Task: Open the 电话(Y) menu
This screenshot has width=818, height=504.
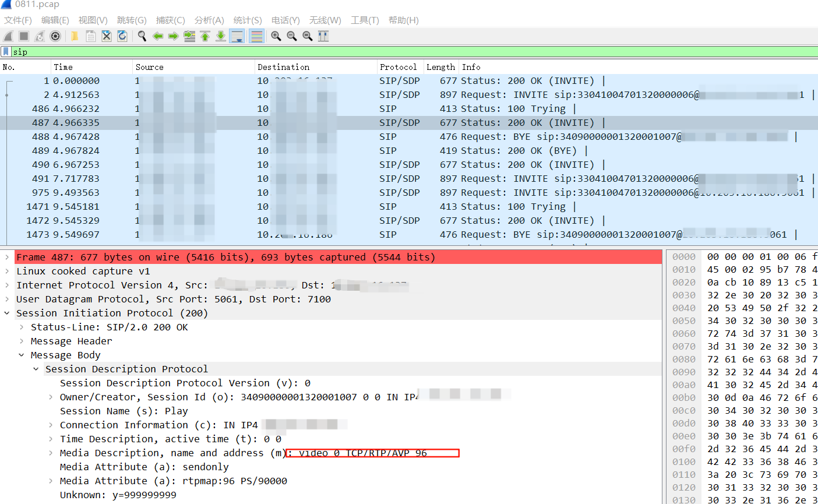Action: coord(285,20)
